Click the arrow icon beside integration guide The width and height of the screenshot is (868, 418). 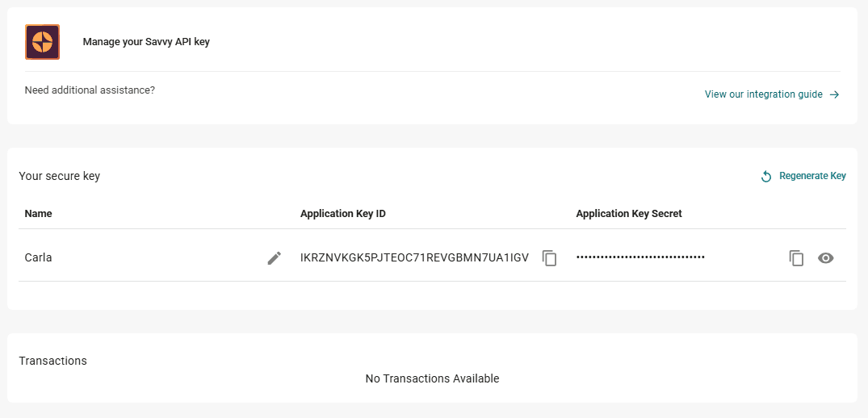click(x=835, y=94)
